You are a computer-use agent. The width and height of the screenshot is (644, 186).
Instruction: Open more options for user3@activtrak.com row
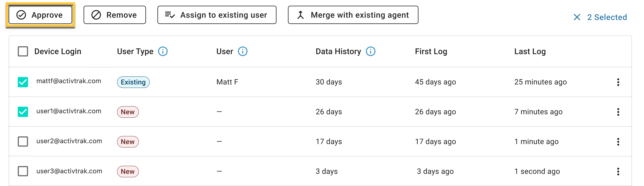pos(618,172)
